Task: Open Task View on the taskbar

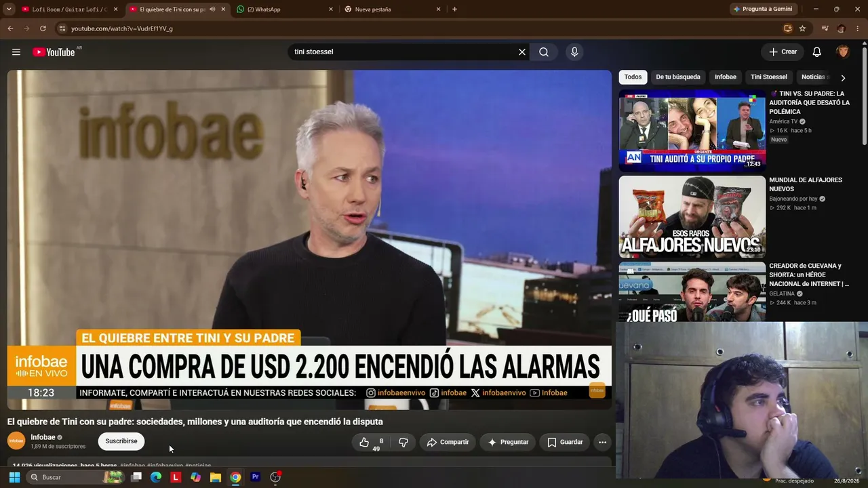Action: [136, 477]
